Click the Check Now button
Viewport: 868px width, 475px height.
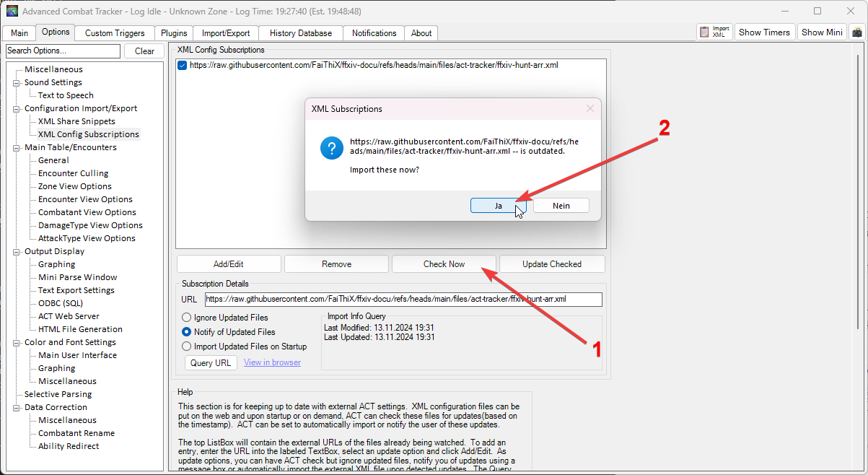[444, 264]
